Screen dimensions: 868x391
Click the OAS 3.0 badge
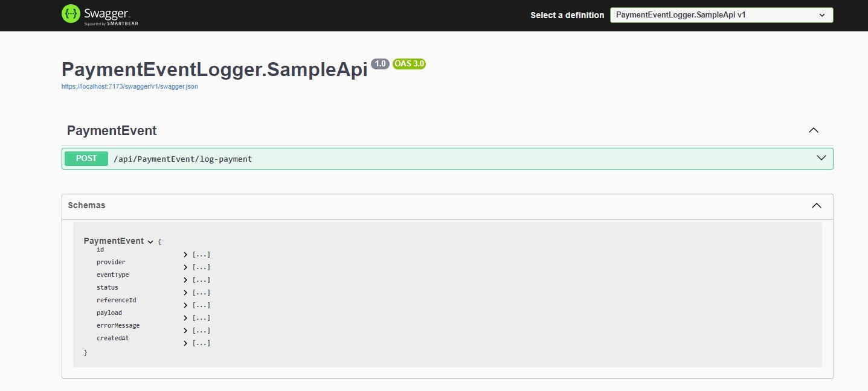409,63
